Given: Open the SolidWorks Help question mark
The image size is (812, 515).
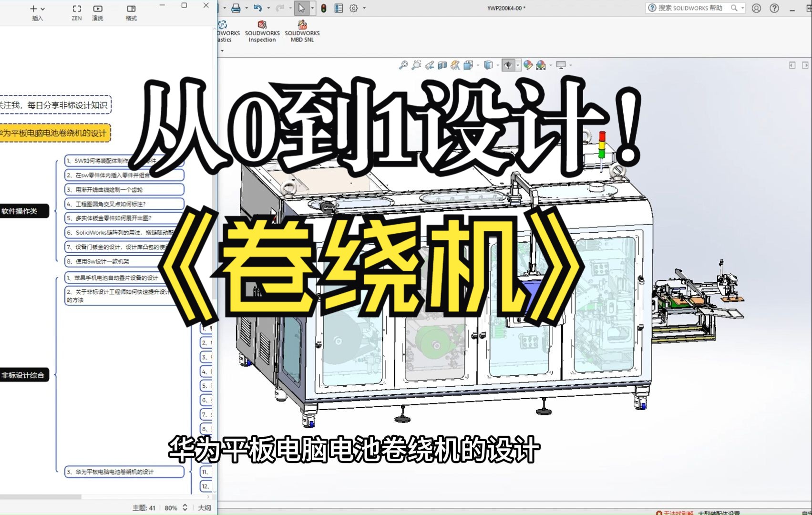Looking at the screenshot, I should click(774, 8).
